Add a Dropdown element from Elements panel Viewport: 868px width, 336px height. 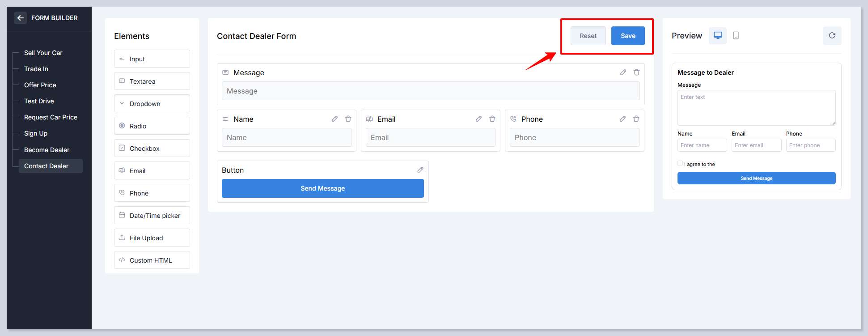[152, 104]
